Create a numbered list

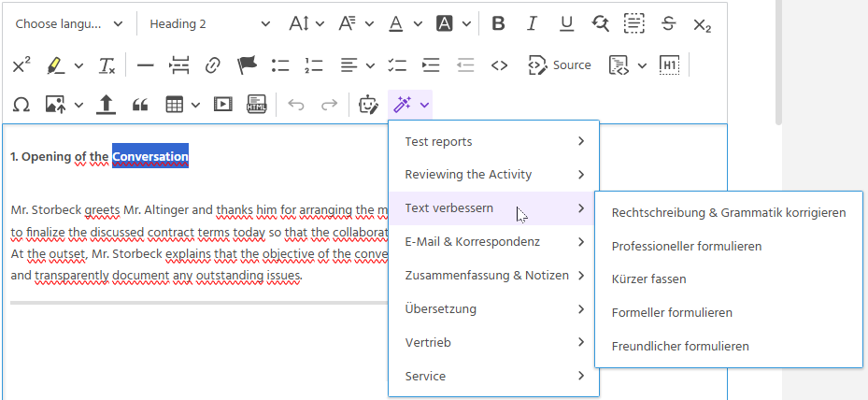point(313,65)
